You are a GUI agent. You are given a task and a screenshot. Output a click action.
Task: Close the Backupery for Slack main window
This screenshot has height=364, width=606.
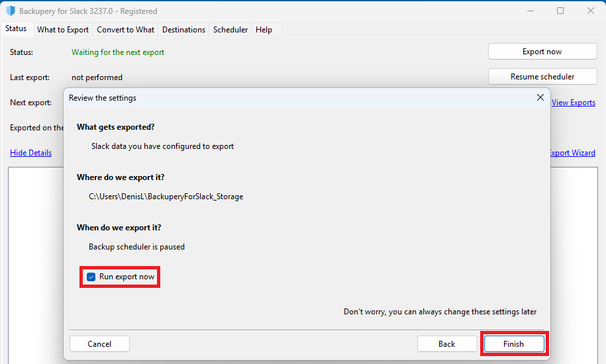pos(591,11)
